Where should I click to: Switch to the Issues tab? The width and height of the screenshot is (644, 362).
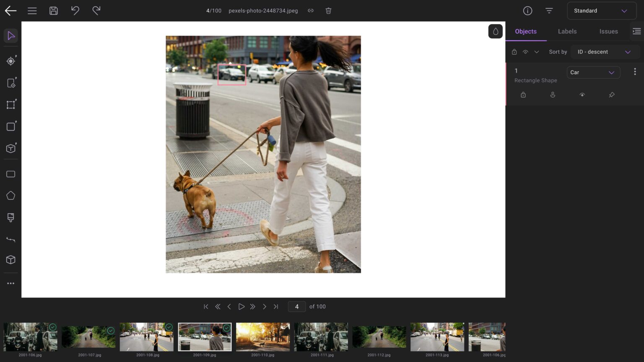tap(608, 31)
